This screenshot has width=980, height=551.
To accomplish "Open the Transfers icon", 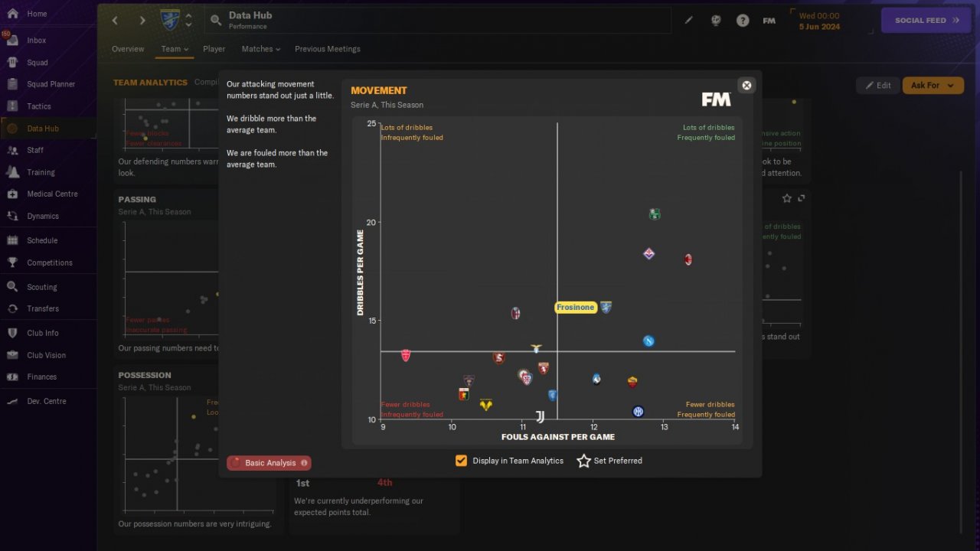I will 12,308.
